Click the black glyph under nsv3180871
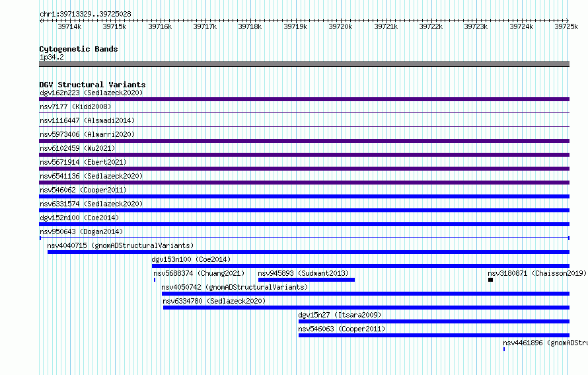The height and width of the screenshot is (375, 588). coord(490,280)
